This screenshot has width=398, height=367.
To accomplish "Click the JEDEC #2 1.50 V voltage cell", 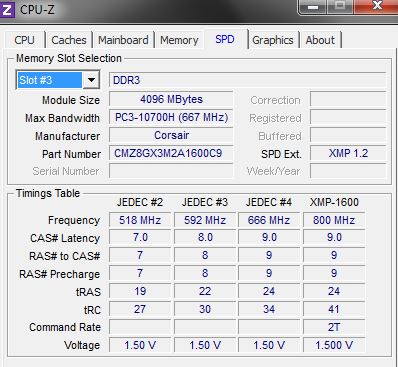I will (x=140, y=345).
